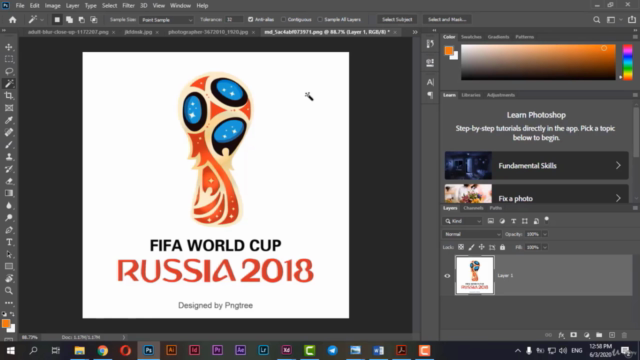Image resolution: width=640 pixels, height=360 pixels.
Task: Select the Hand tool
Action: coord(9,279)
